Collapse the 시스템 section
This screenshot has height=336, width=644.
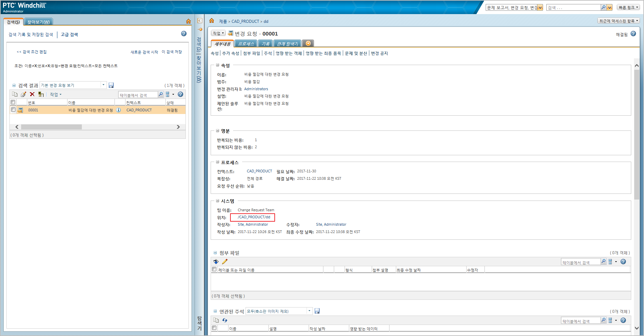coord(217,201)
